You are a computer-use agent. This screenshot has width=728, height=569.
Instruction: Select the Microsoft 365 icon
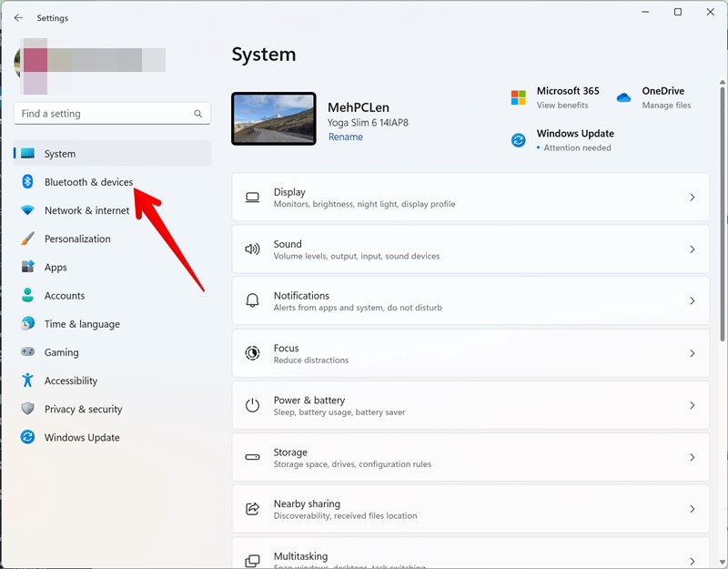click(x=519, y=95)
